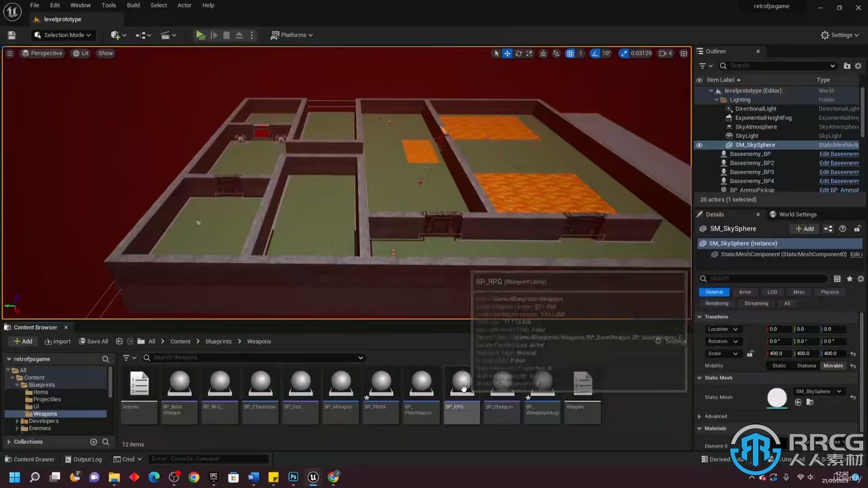Open the Blueprints toolbar dropdown icon

click(144, 35)
